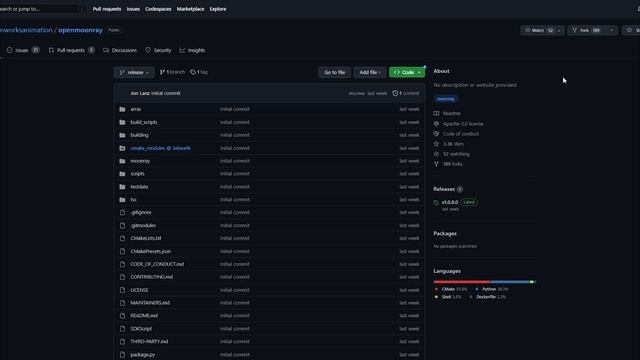Open the Fork options dropdown arrow
The width and height of the screenshot is (640, 360).
[611, 30]
